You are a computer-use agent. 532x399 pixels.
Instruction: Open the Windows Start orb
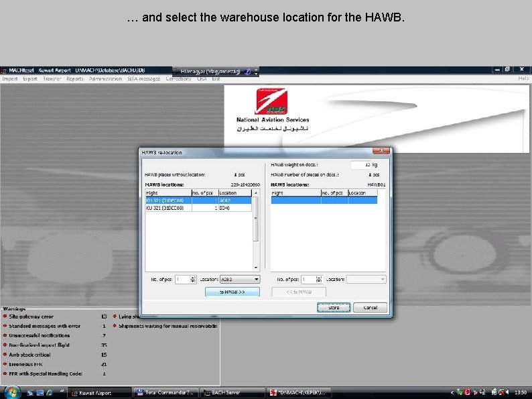(12, 392)
